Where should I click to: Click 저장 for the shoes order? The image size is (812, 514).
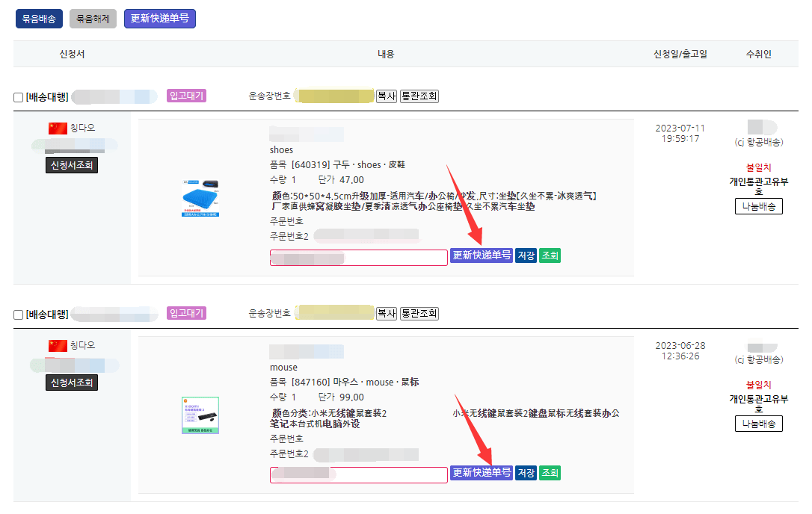(526, 256)
